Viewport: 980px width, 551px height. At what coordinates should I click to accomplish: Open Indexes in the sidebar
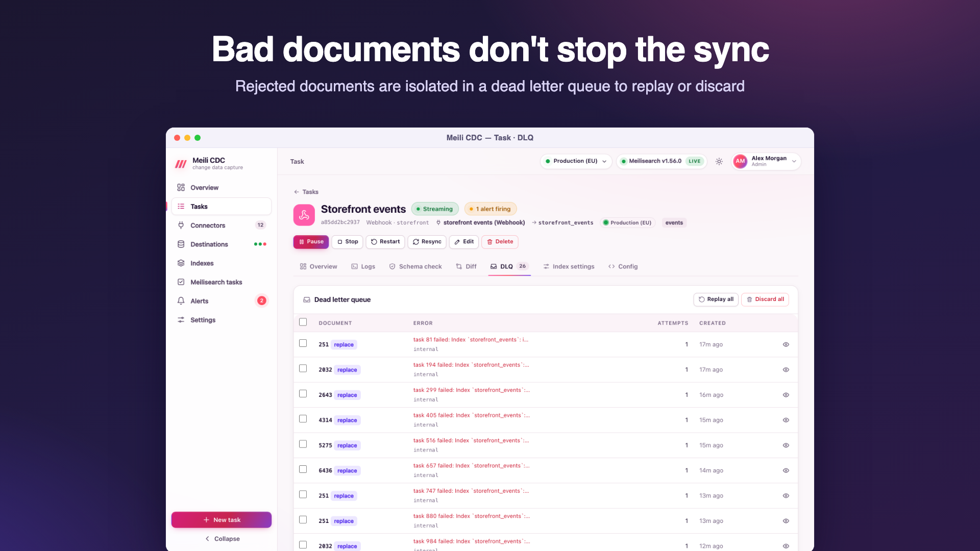click(x=222, y=263)
